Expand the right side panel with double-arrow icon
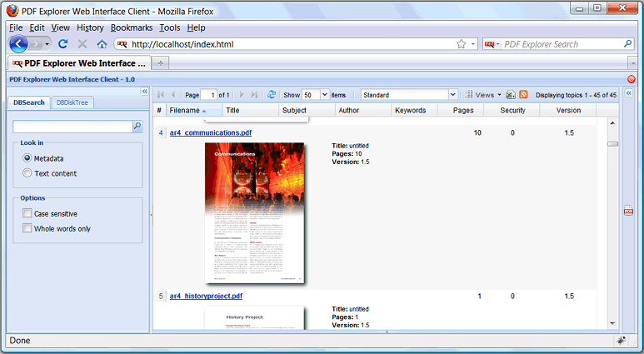 [629, 93]
